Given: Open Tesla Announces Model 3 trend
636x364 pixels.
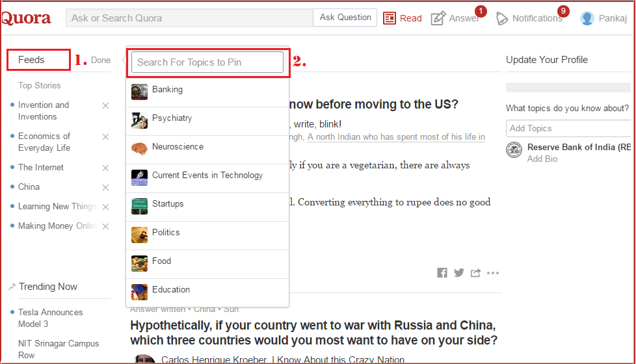Looking at the screenshot, I should 50,318.
